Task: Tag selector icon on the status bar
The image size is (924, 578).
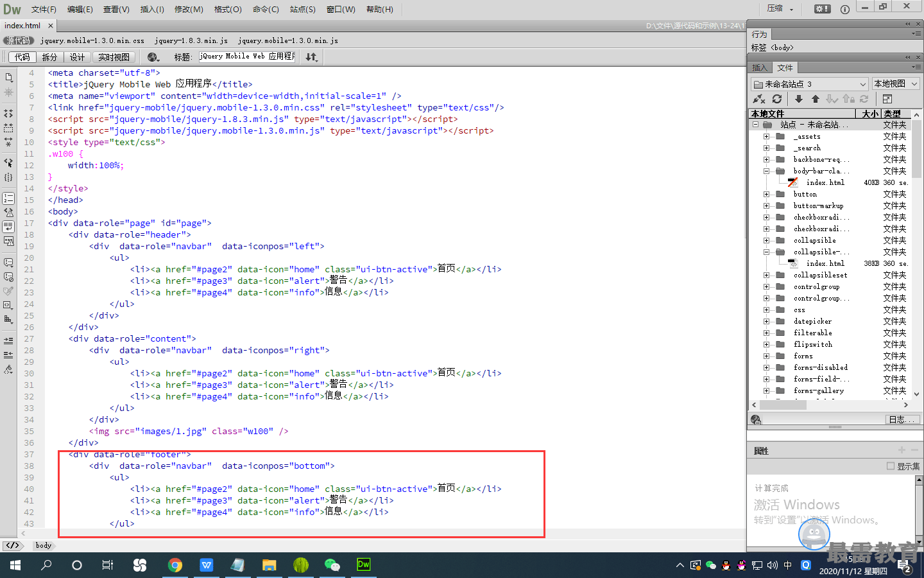Action: 13,545
